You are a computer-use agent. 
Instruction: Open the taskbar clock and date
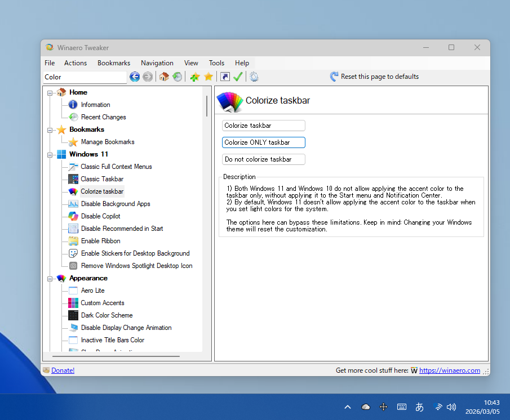coord(482,407)
